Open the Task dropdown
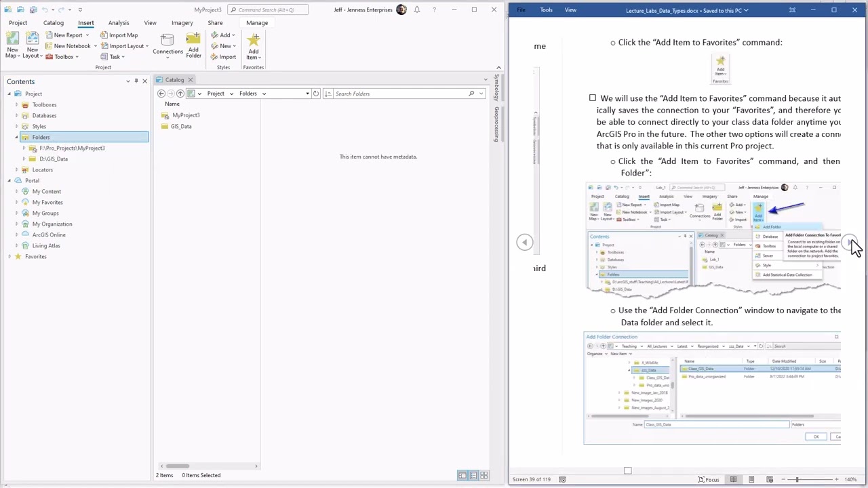This screenshot has height=488, width=868. point(123,57)
